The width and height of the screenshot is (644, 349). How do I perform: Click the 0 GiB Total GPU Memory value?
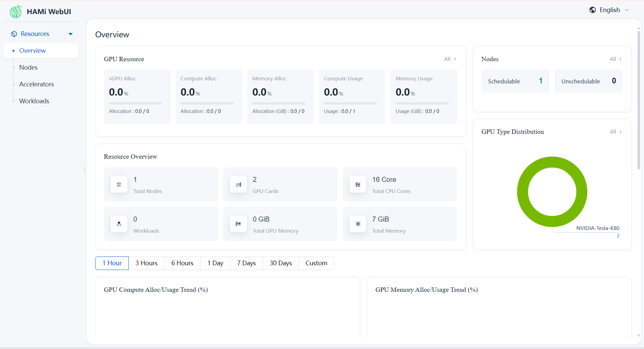coord(261,220)
